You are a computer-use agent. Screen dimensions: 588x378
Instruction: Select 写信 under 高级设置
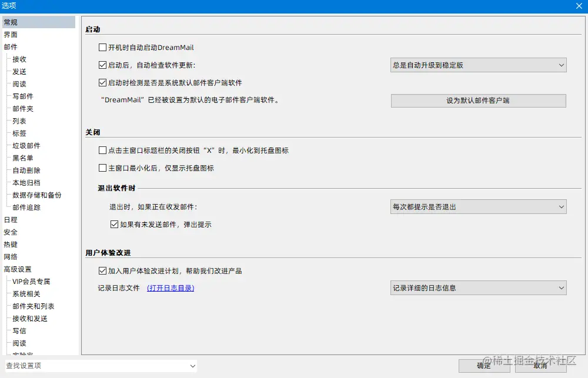pos(19,331)
